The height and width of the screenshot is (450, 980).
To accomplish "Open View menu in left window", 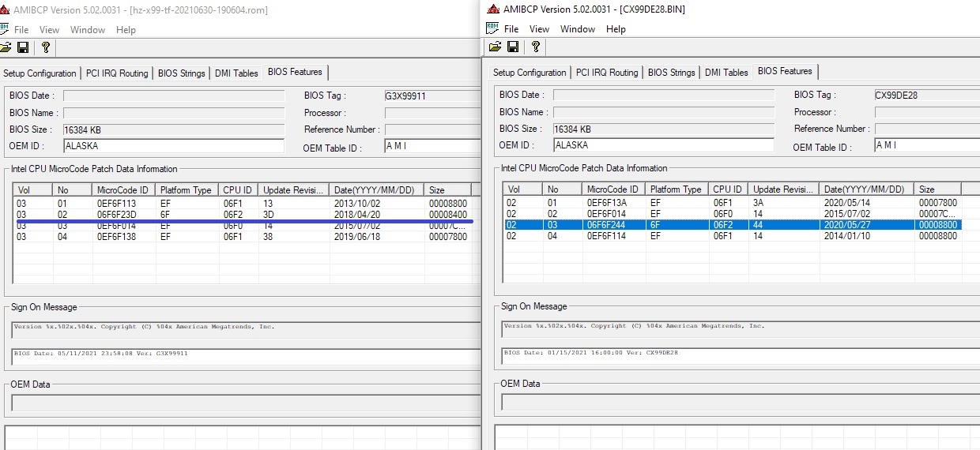I will click(49, 30).
